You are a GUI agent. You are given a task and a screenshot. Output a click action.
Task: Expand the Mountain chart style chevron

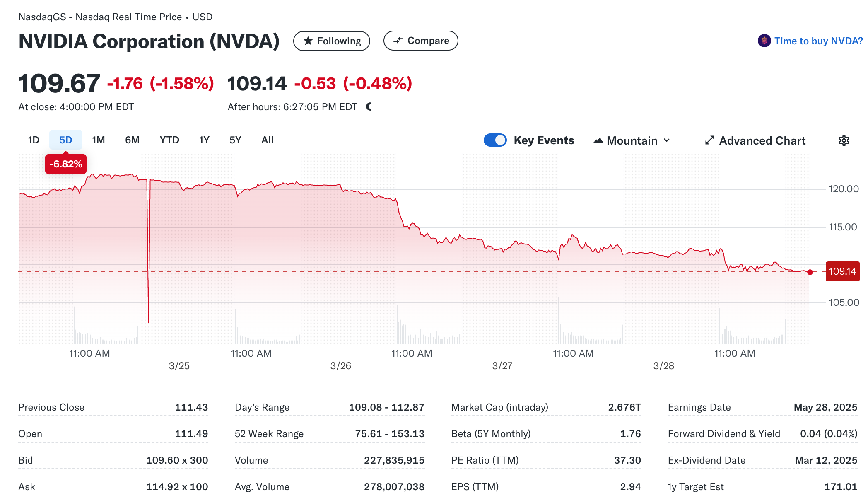[x=667, y=140]
